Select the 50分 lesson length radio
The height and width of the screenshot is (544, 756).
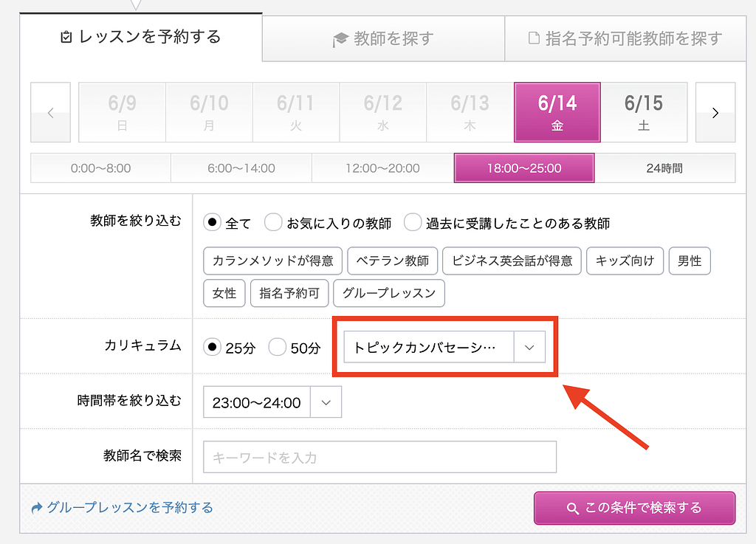(277, 347)
